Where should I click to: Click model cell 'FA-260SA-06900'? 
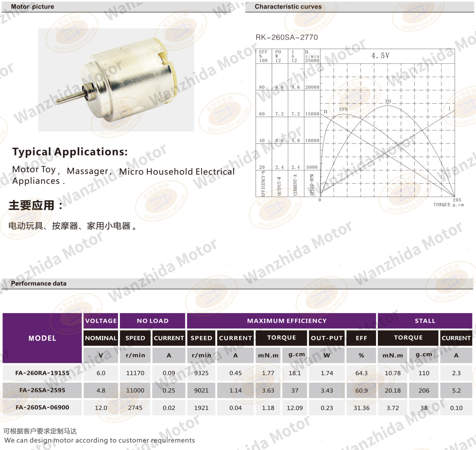tap(42, 407)
